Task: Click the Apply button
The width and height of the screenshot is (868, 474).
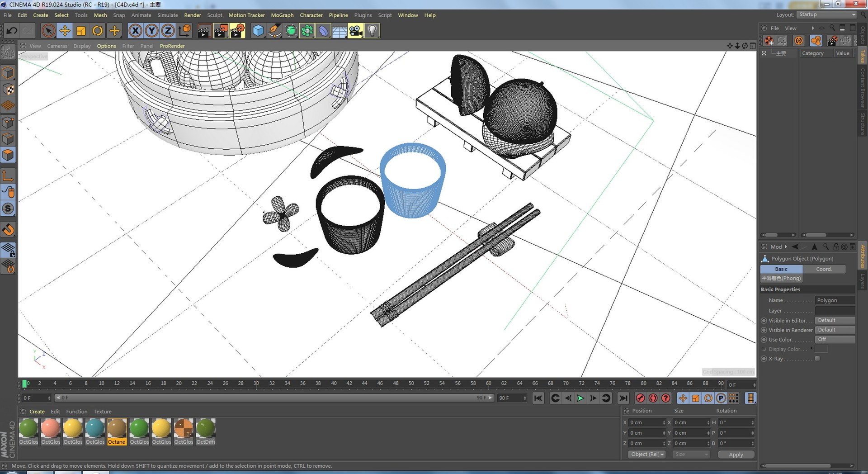Action: 736,455
